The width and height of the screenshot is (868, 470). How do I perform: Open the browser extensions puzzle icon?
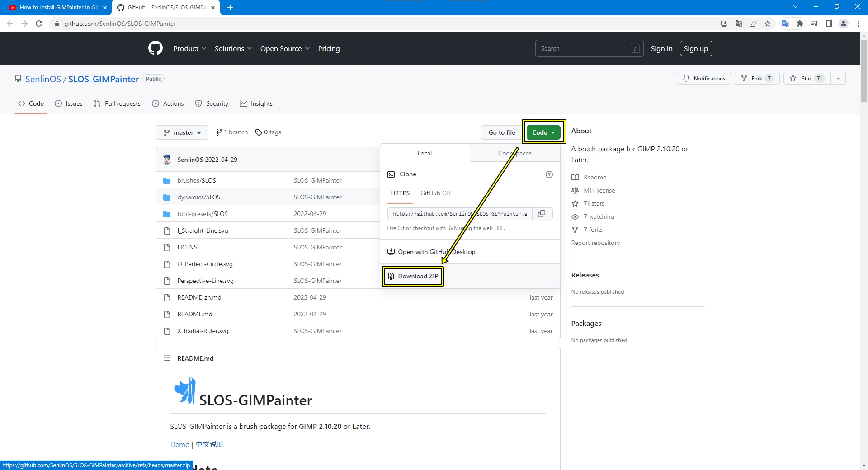pyautogui.click(x=800, y=23)
